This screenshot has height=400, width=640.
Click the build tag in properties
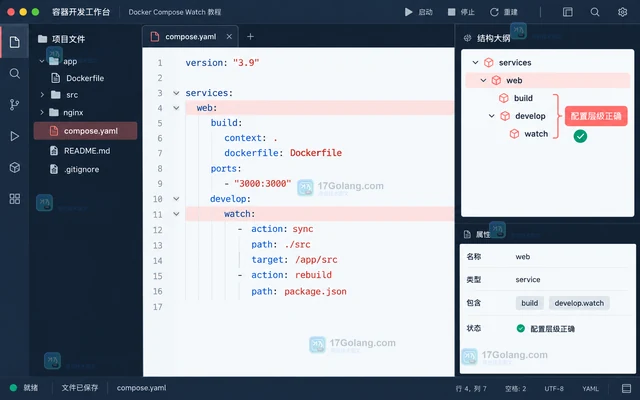pos(529,303)
